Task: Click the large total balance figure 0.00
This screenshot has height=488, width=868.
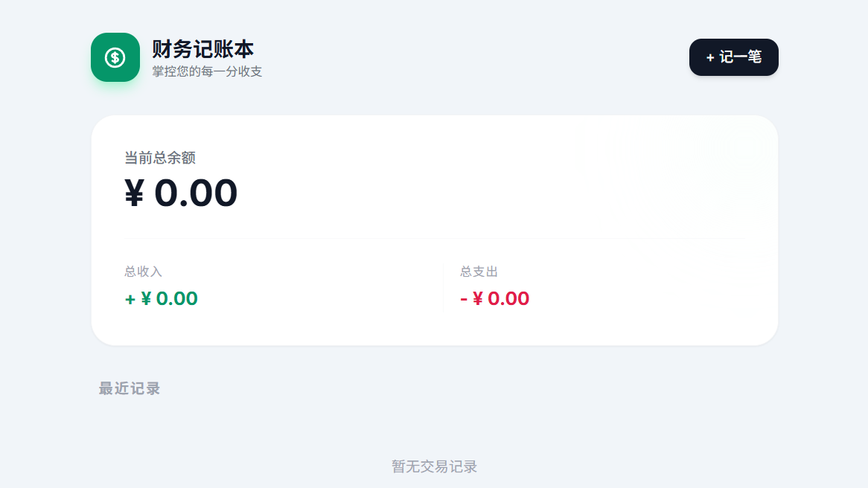Action: [x=196, y=193]
